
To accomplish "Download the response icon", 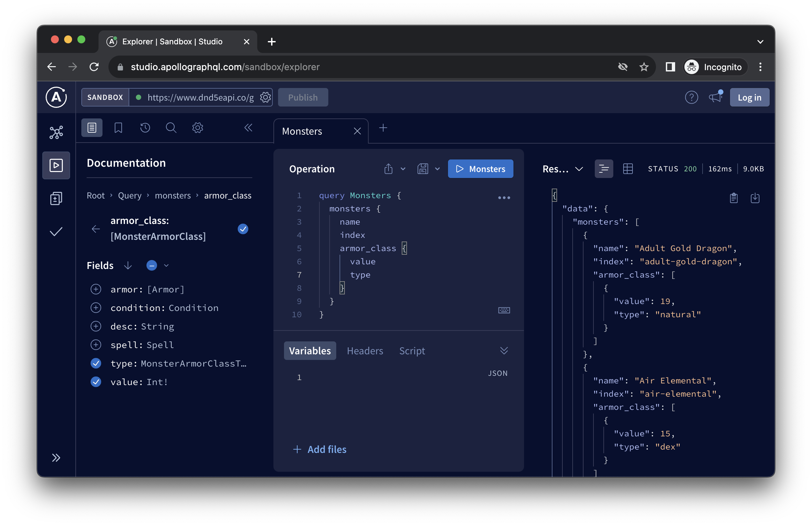I will [755, 198].
